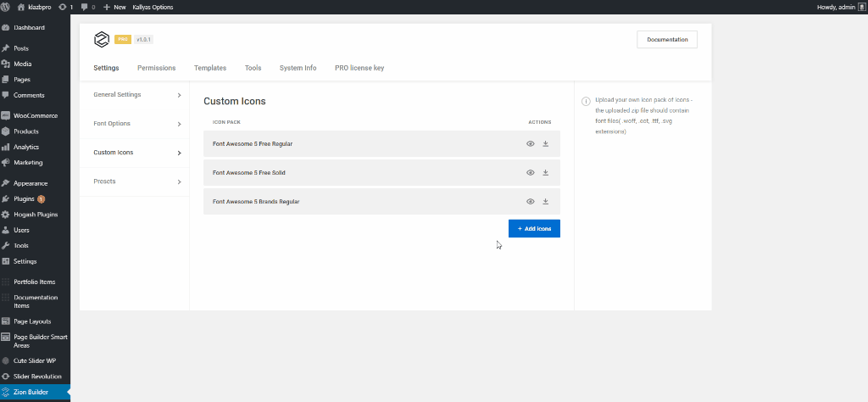Click the Slider Revolution refresh icon
Viewport: 868px width, 402px height.
[6, 376]
